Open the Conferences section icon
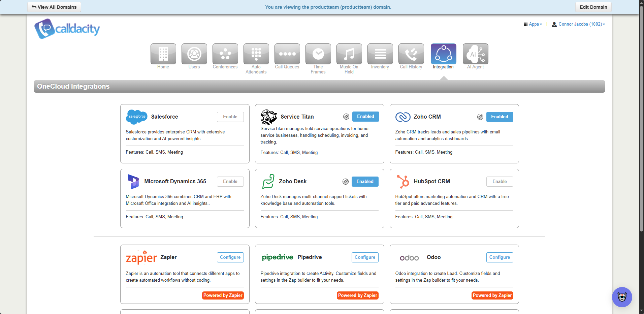 coord(225,54)
